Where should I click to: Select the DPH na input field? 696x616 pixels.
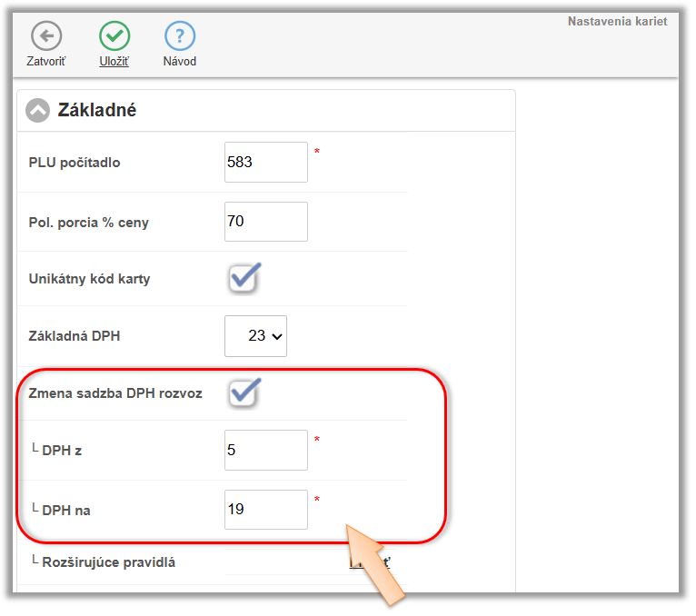[x=265, y=510]
